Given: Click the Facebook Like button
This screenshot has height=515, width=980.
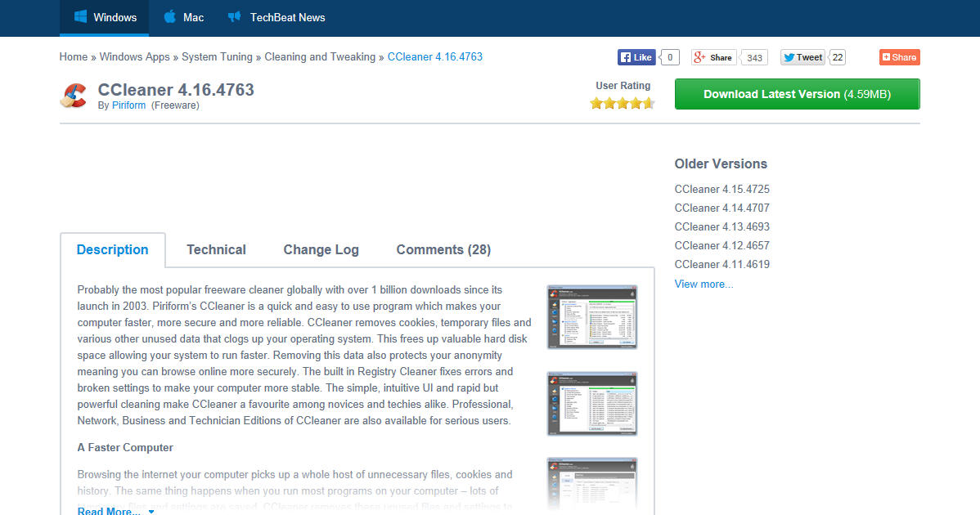Looking at the screenshot, I should click(636, 57).
